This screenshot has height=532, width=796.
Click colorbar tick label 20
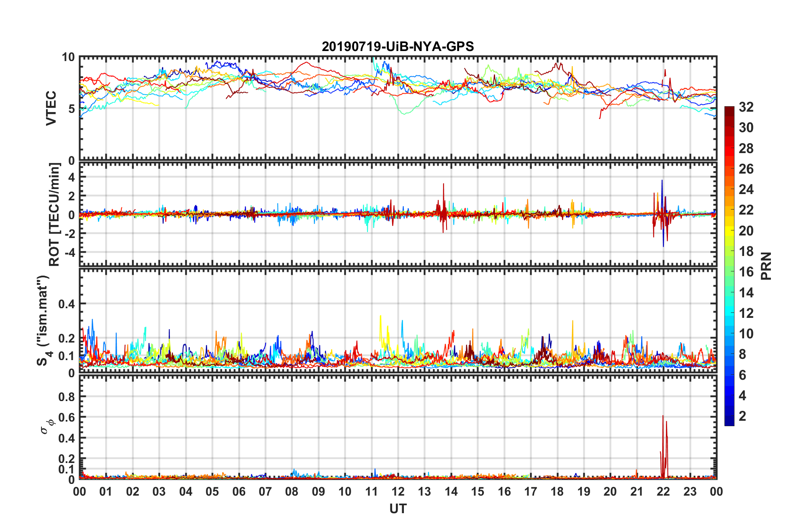click(x=746, y=230)
